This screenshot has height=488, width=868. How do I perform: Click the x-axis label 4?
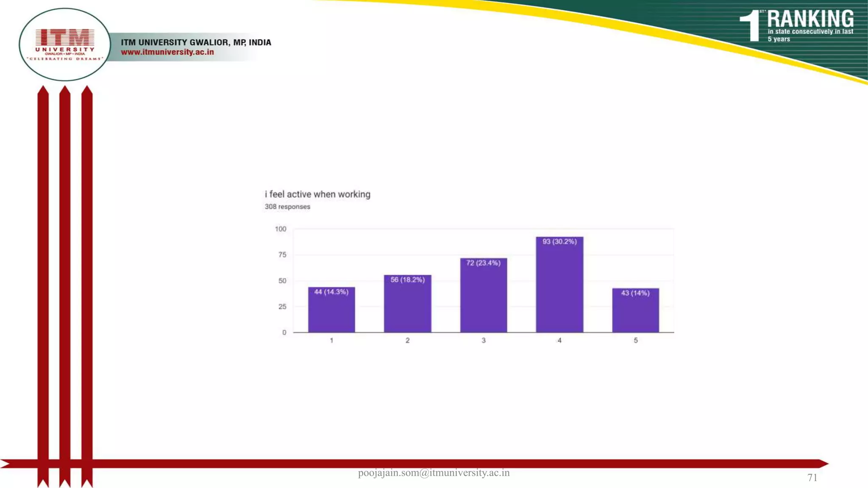[559, 341]
